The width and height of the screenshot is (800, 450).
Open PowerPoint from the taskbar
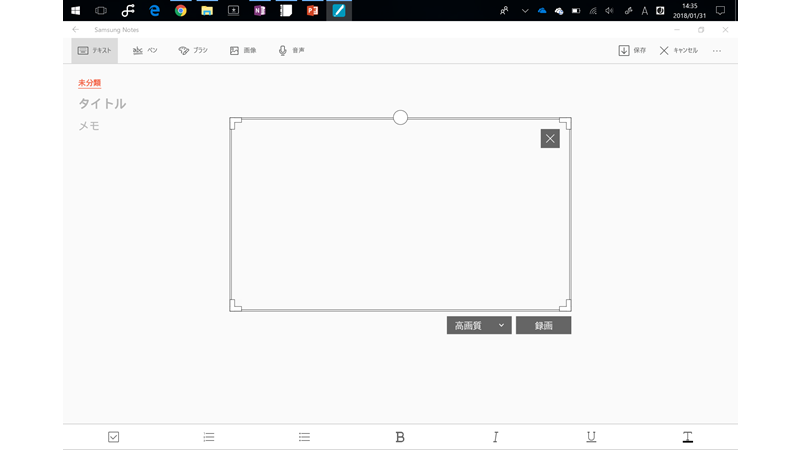pos(312,11)
